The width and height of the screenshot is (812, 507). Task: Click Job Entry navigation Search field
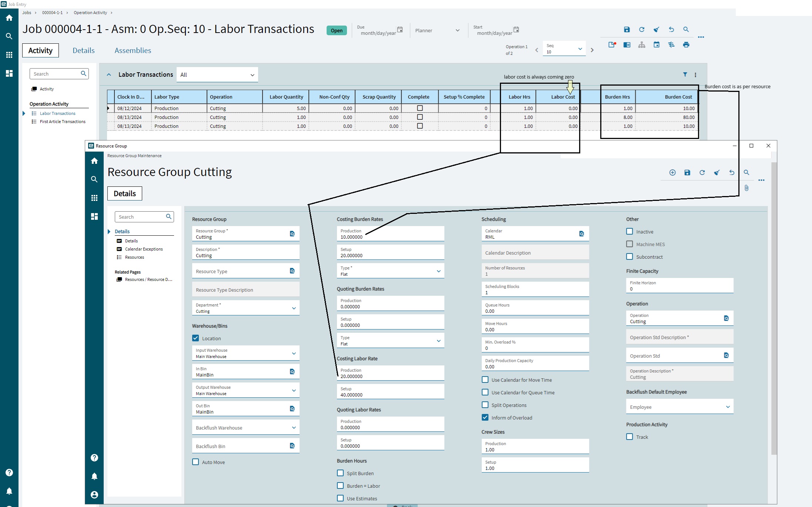[59, 74]
